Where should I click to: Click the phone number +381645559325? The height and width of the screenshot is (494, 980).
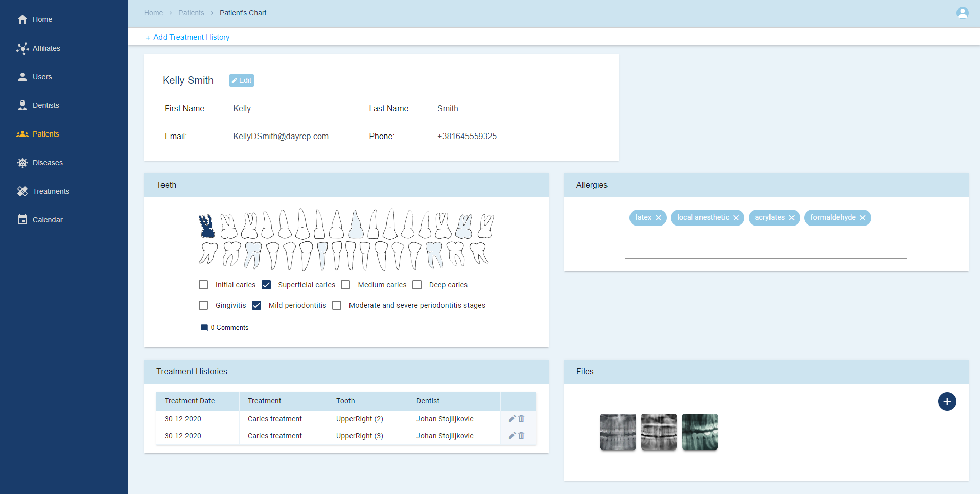467,136
